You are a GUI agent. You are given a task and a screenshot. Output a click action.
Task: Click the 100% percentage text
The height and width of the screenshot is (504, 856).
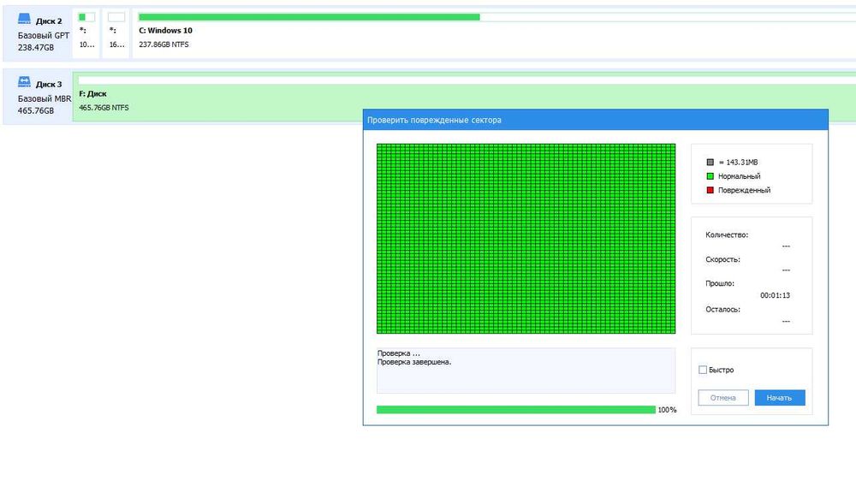coord(667,410)
